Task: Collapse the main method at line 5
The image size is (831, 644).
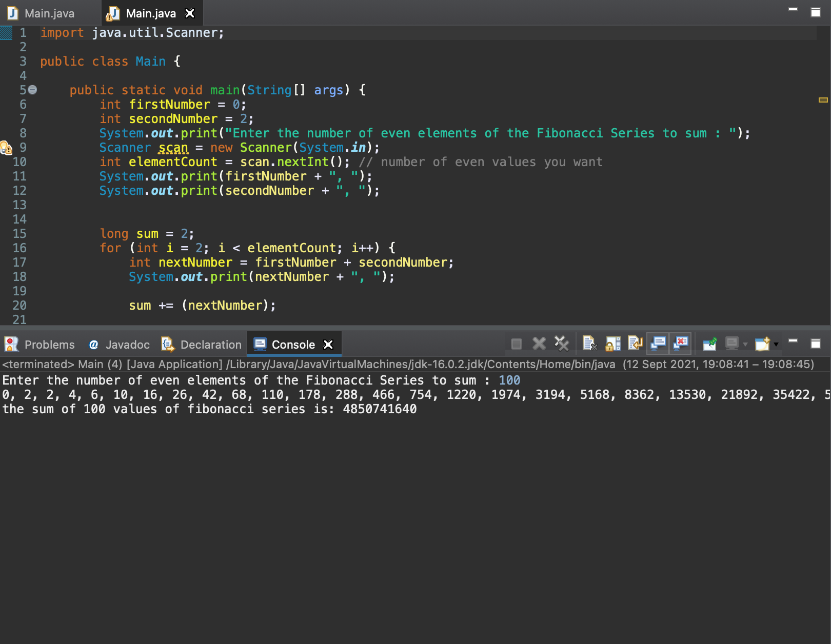Action: point(32,90)
